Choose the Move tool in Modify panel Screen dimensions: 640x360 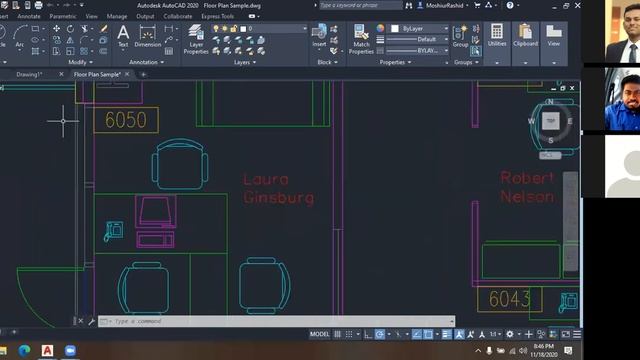click(56, 29)
